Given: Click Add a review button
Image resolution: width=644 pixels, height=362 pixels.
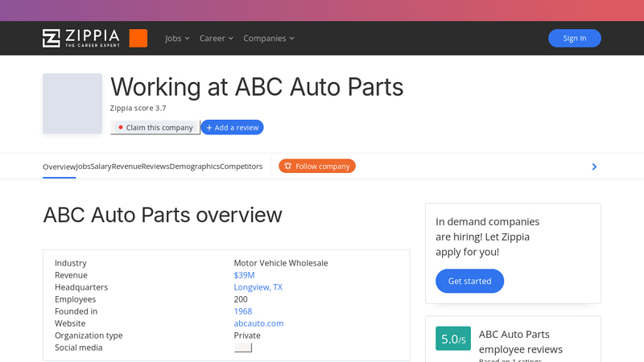Looking at the screenshot, I should 232,127.
